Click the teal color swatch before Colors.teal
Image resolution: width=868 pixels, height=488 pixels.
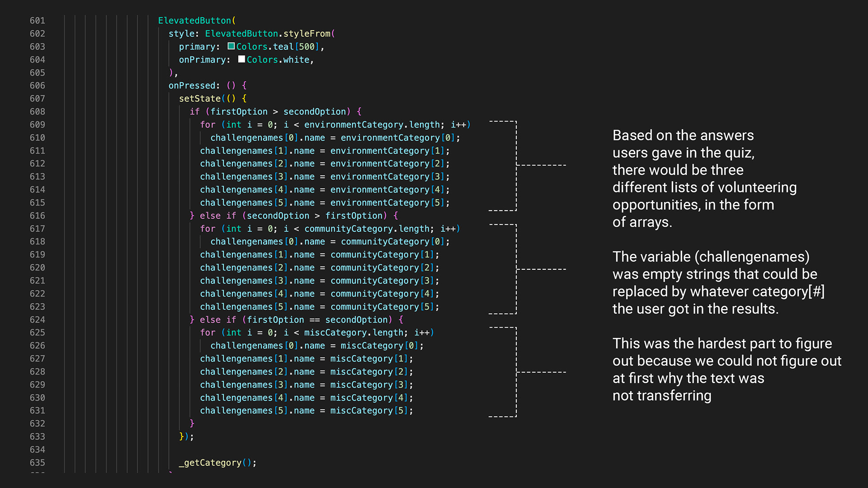coord(231,46)
